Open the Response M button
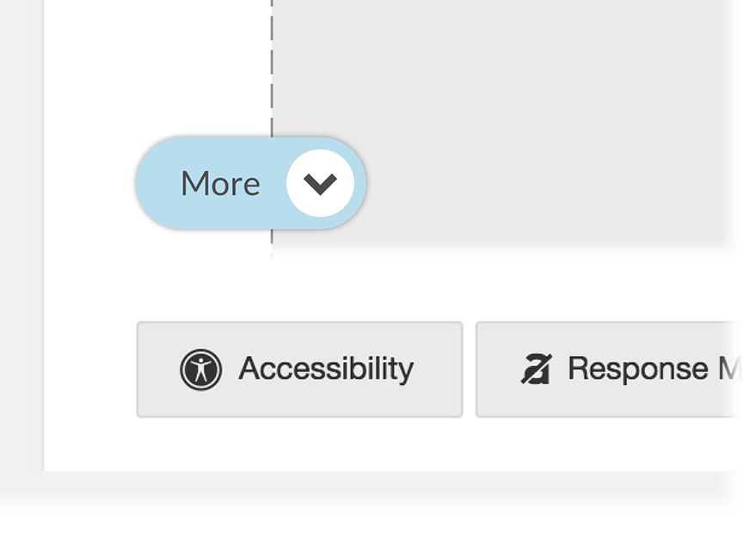 point(609,370)
